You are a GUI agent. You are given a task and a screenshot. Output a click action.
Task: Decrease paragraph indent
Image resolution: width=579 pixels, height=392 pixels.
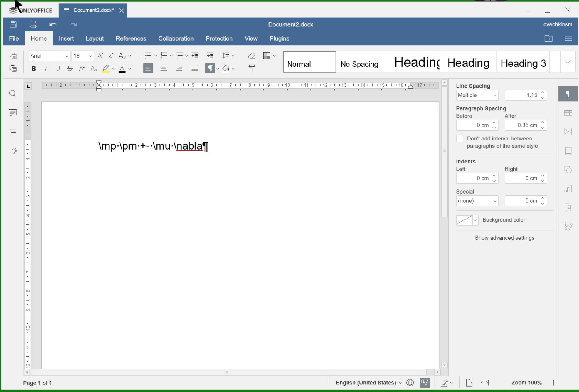pyautogui.click(x=195, y=56)
